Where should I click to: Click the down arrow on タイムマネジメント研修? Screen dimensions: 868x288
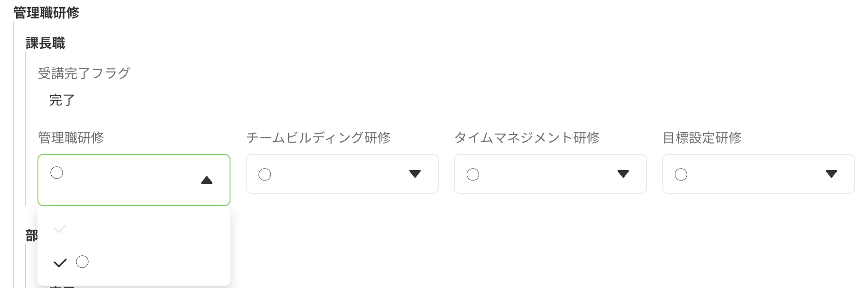pyautogui.click(x=624, y=174)
